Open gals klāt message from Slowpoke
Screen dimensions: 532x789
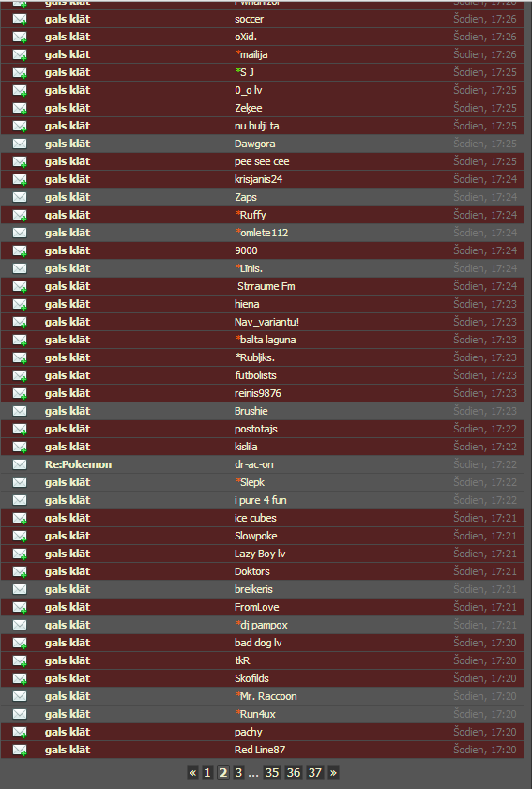pos(68,536)
